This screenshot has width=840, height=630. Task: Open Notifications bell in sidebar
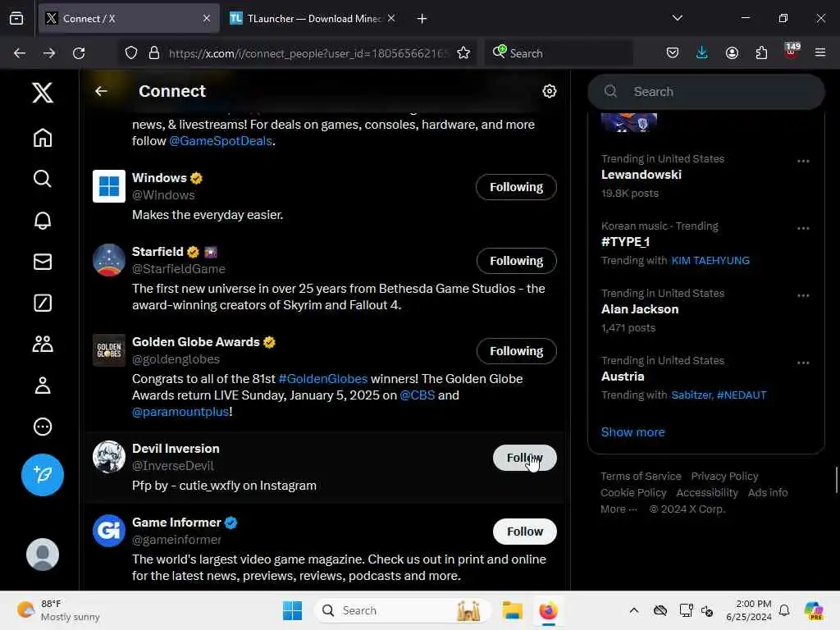43,220
